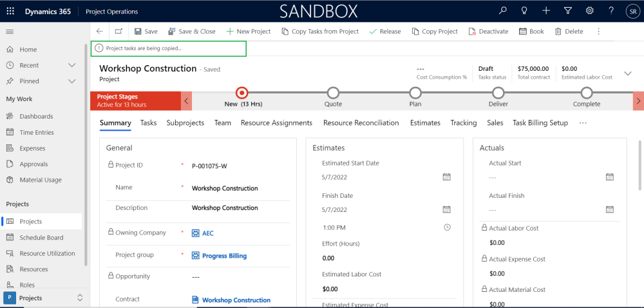
Task: Open the lightbulb assistant icon
Action: pos(524,11)
